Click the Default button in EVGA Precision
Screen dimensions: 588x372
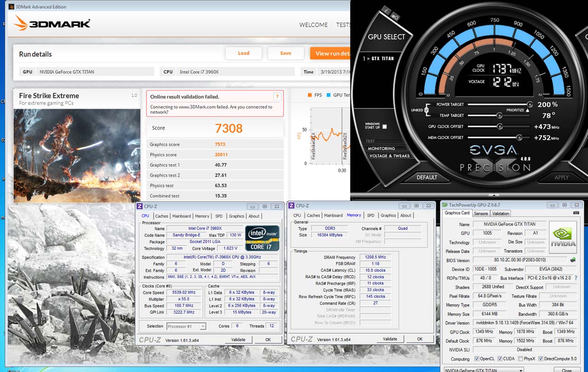click(427, 177)
